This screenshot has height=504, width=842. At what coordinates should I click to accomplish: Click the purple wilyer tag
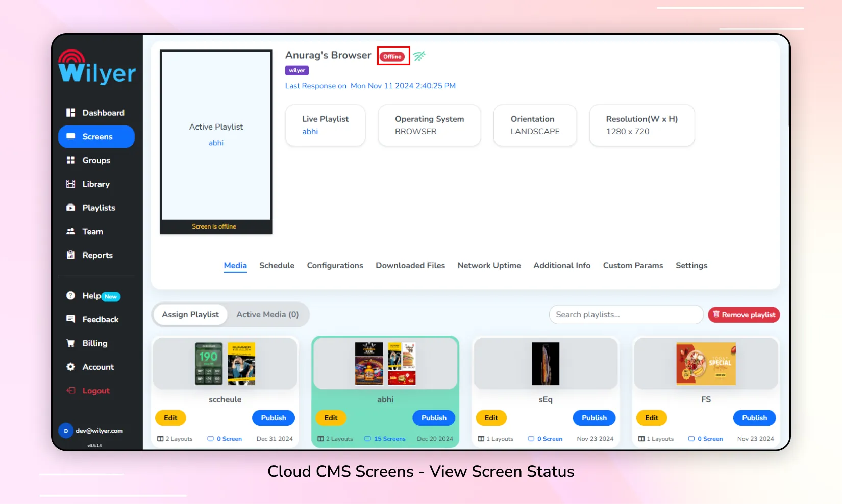tap(297, 70)
